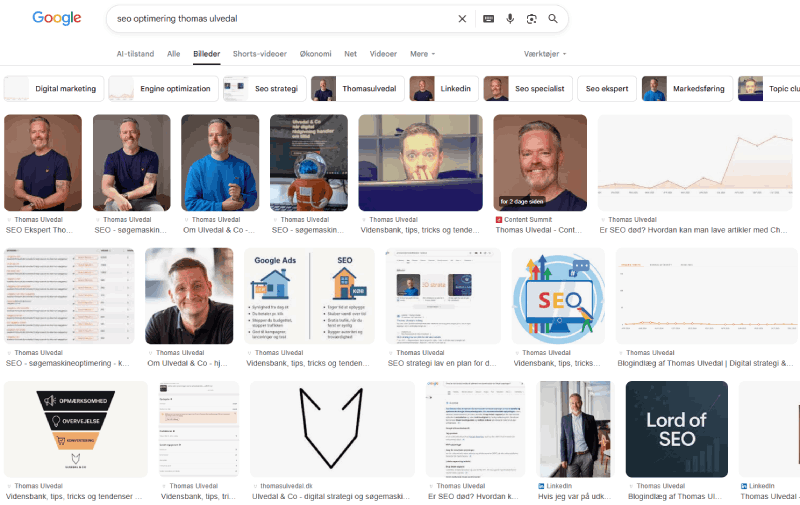The width and height of the screenshot is (800, 505).
Task: Open Google Lens image search icon
Action: [531, 19]
